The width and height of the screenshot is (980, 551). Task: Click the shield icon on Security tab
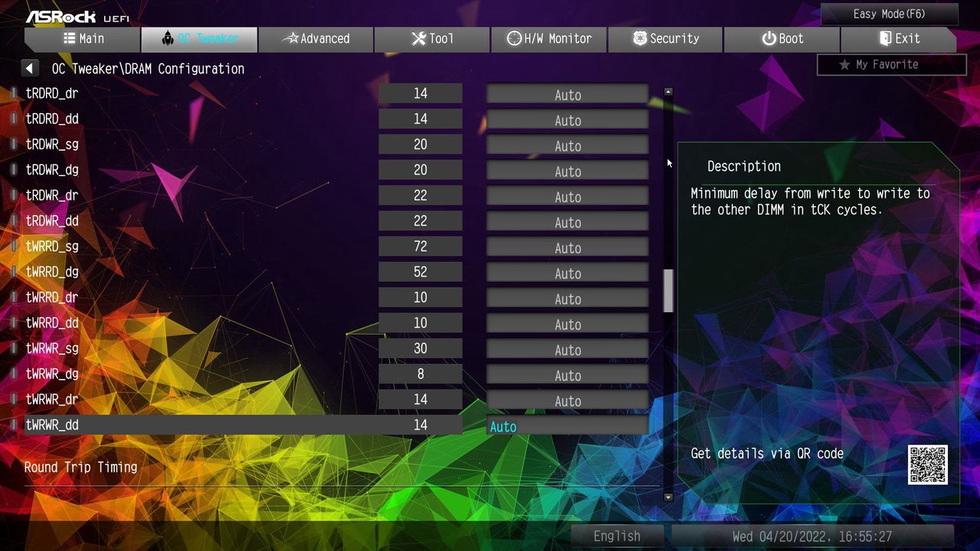point(640,38)
